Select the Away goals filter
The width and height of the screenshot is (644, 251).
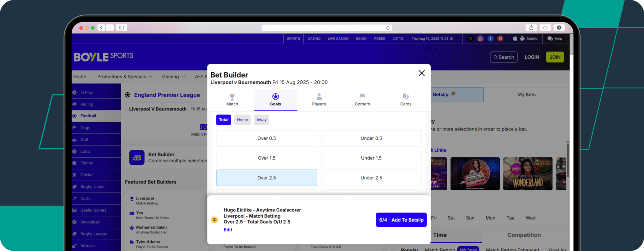pos(262,120)
